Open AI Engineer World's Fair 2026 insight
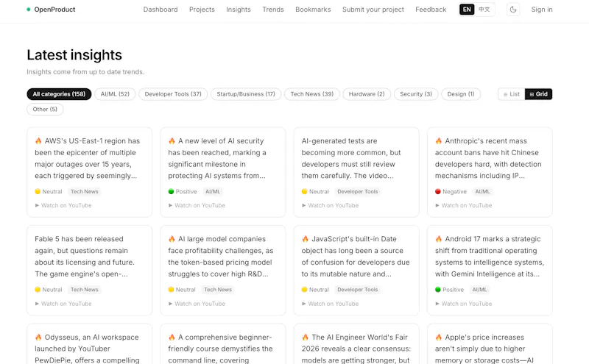The height and width of the screenshot is (364, 589). point(356,344)
